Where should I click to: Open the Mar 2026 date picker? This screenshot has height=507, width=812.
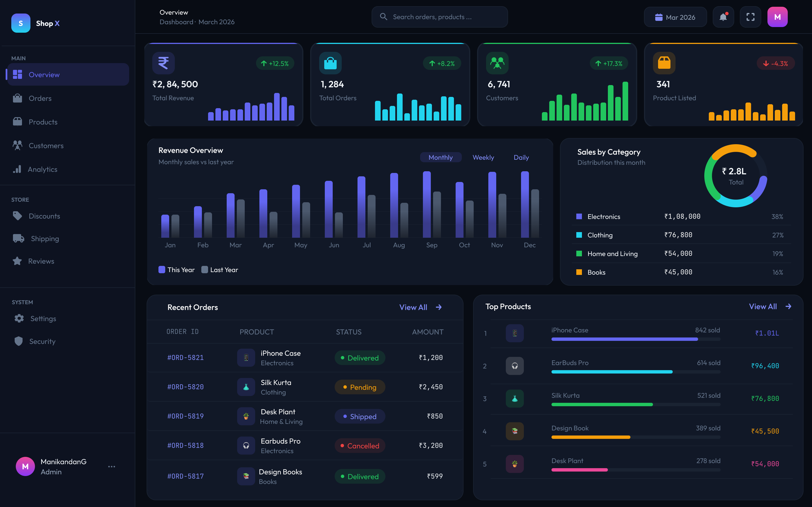click(x=676, y=17)
